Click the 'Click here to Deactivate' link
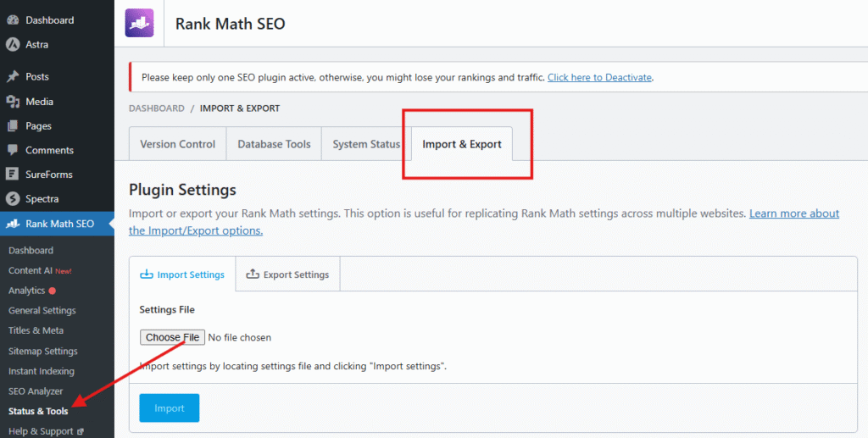This screenshot has width=868, height=438. click(599, 77)
